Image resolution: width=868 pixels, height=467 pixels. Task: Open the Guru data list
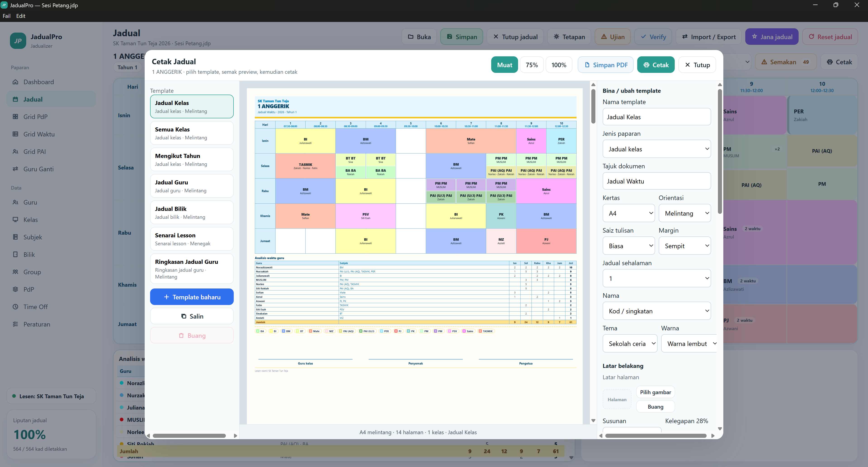pyautogui.click(x=51, y=202)
